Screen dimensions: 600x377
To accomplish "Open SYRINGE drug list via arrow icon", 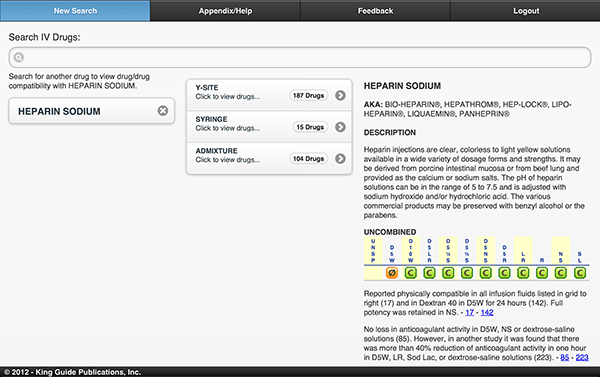I will (340, 127).
